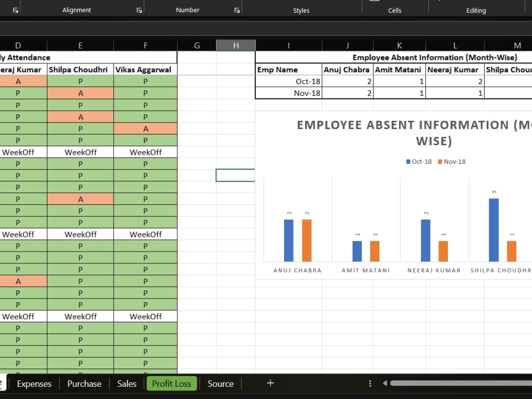Click AMIT MATANI axis label in chart
This screenshot has height=399, width=532.
pyautogui.click(x=366, y=270)
